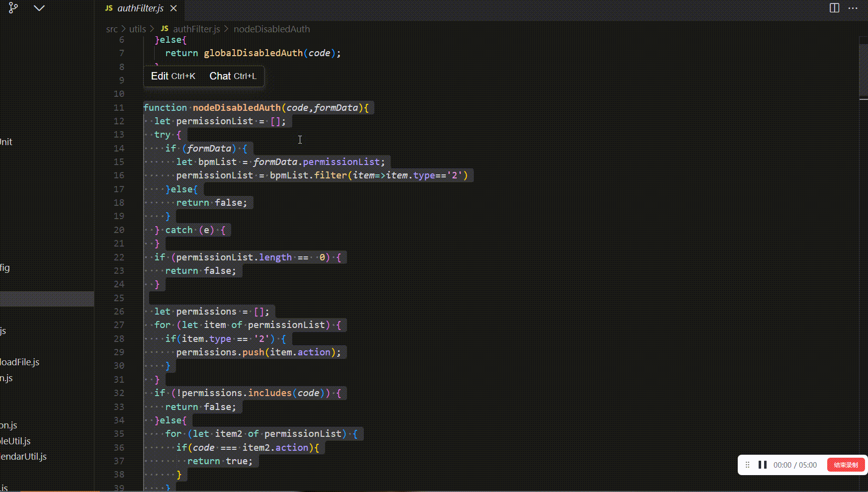Click the Edit Ctrl+K button
Screen dimensions: 868x492
point(173,76)
